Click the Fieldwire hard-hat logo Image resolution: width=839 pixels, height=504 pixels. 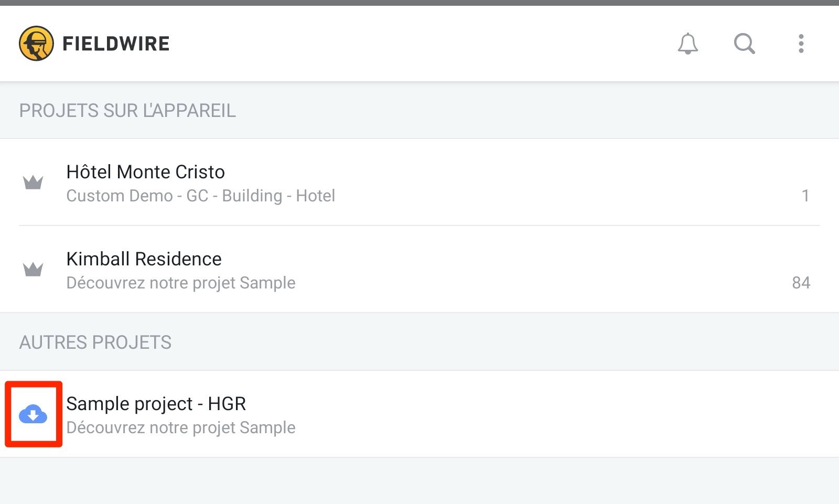(x=36, y=44)
